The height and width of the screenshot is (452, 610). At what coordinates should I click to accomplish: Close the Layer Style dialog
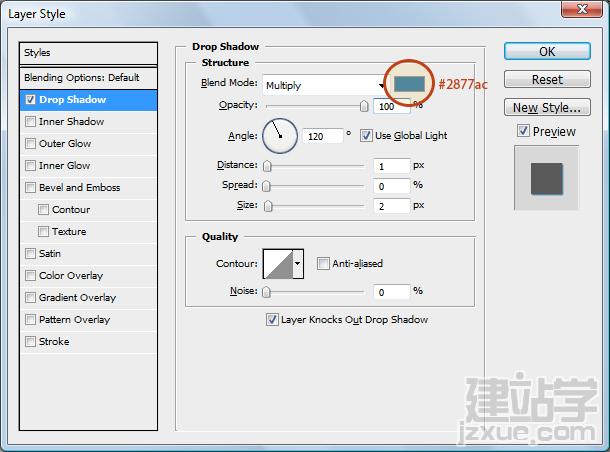point(582,9)
